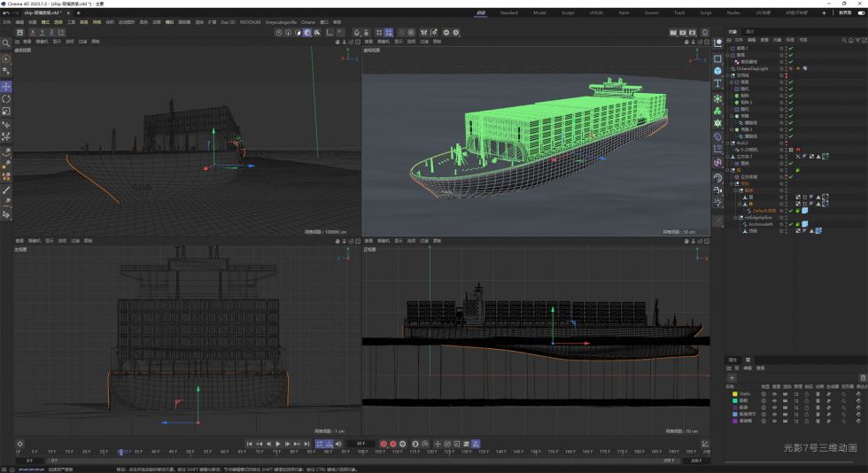Open the Octane menu

point(307,21)
